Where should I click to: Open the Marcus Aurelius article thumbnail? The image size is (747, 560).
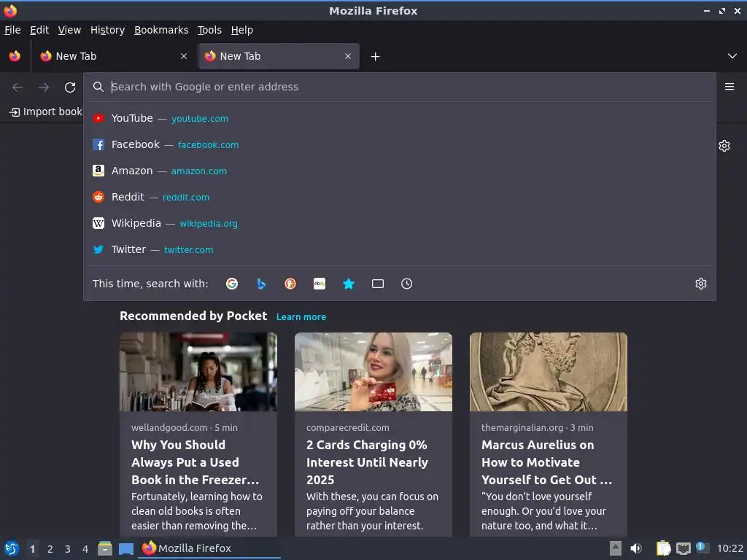tap(549, 372)
